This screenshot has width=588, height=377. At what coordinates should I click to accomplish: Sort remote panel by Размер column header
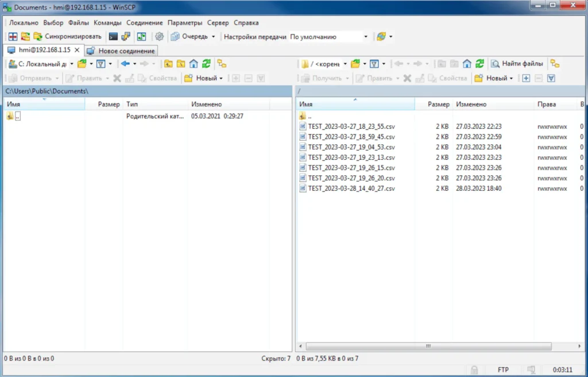pyautogui.click(x=434, y=104)
